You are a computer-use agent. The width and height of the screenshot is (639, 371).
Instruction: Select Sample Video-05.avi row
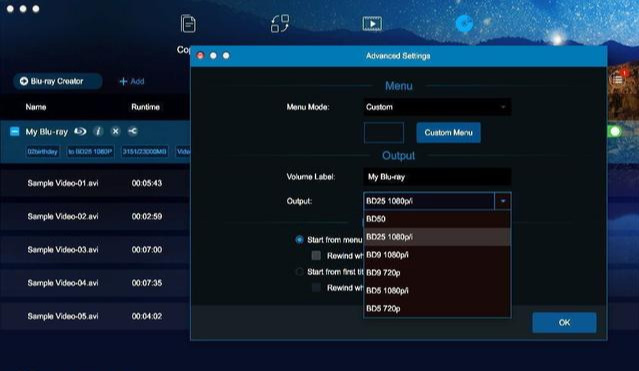[95, 316]
